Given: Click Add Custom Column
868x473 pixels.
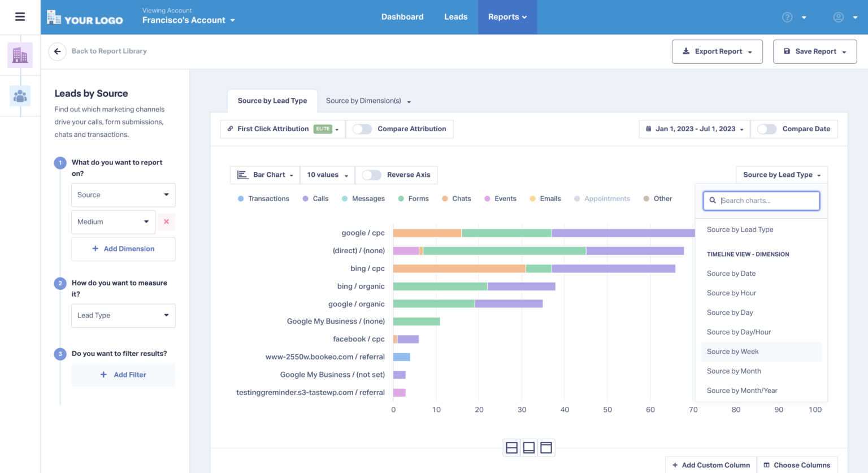Looking at the screenshot, I should pyautogui.click(x=711, y=465).
